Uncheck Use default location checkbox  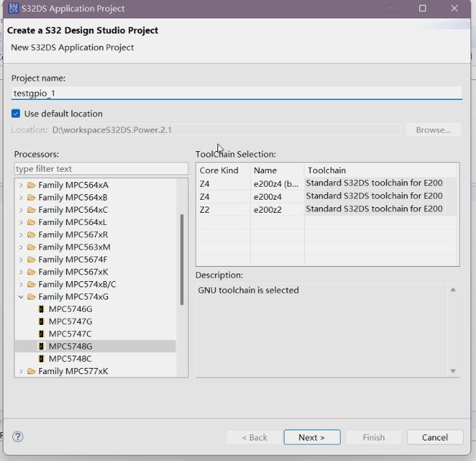(16, 114)
